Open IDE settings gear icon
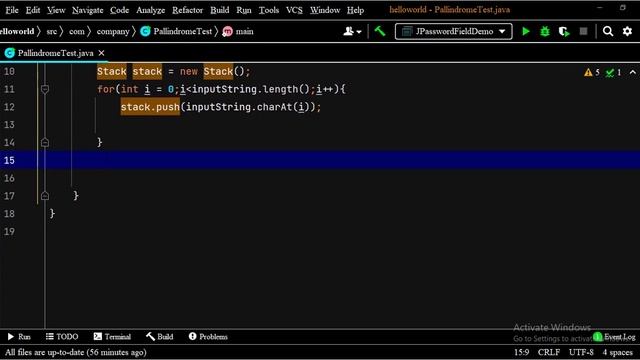 627,31
